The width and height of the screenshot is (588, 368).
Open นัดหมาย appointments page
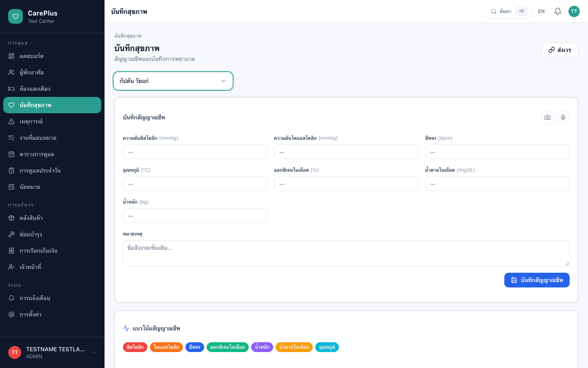pos(52,187)
